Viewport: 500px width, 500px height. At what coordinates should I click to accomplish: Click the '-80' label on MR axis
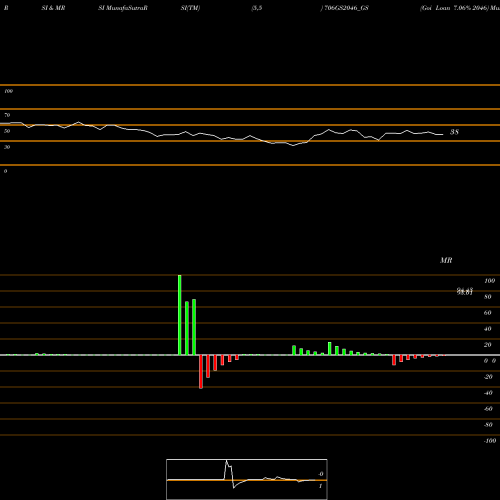[488, 425]
